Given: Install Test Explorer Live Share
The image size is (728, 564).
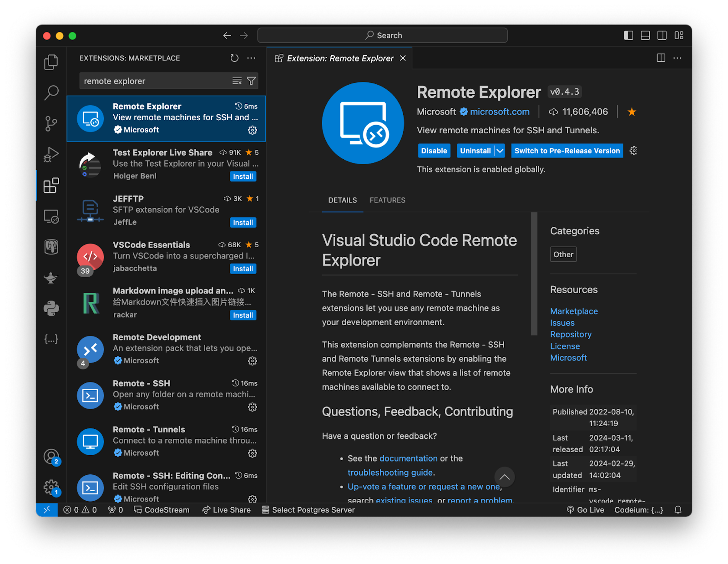Looking at the screenshot, I should tap(243, 177).
